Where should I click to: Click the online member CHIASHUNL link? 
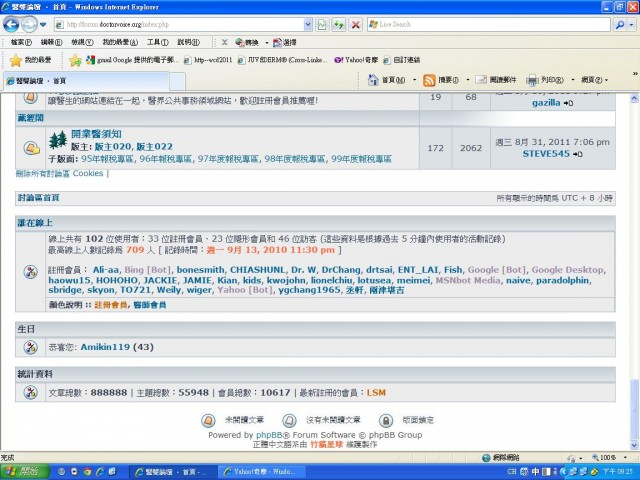click(258, 270)
